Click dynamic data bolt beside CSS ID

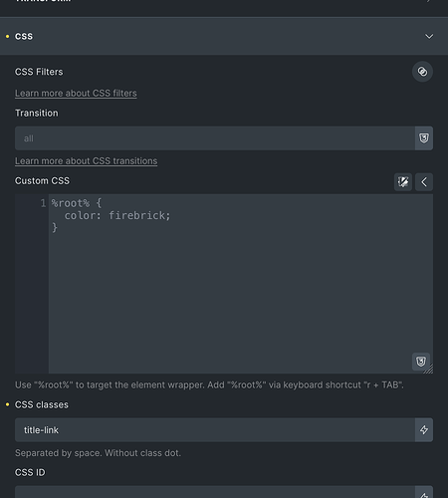(424, 495)
